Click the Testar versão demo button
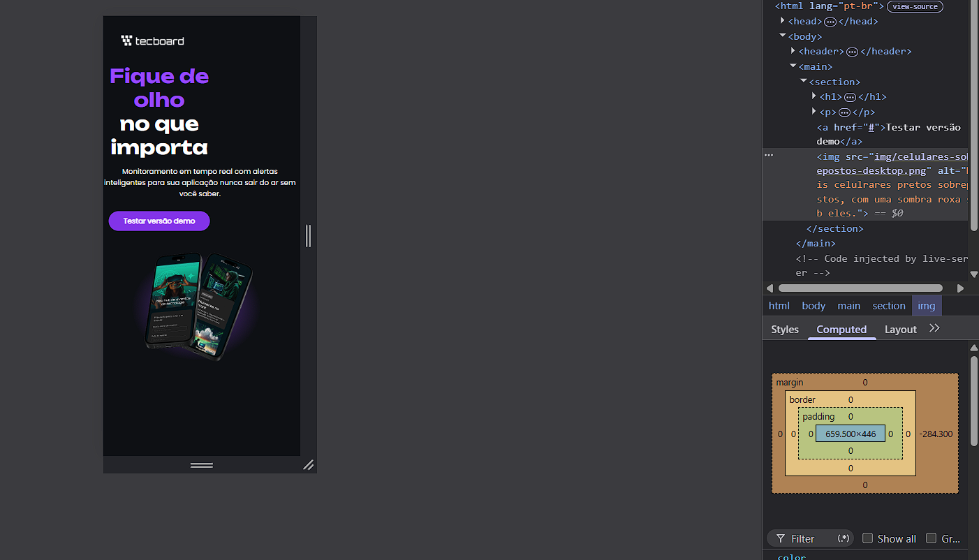Viewport: 979px width, 560px height. [x=159, y=221]
